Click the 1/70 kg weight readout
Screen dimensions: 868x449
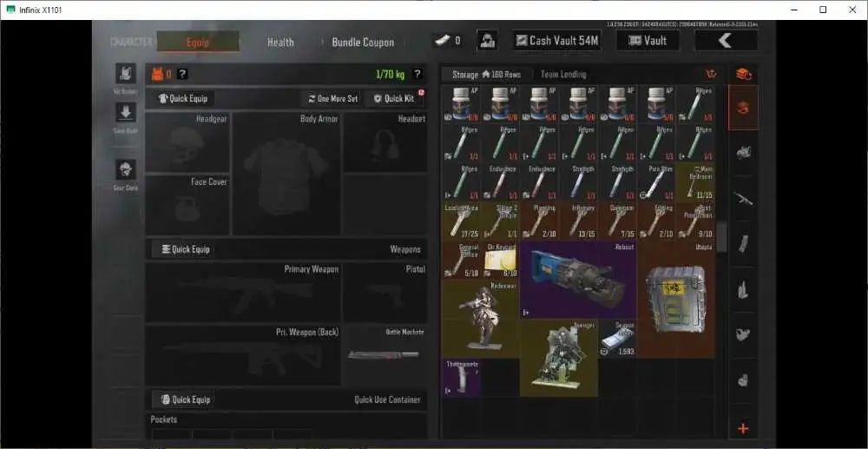pos(391,74)
